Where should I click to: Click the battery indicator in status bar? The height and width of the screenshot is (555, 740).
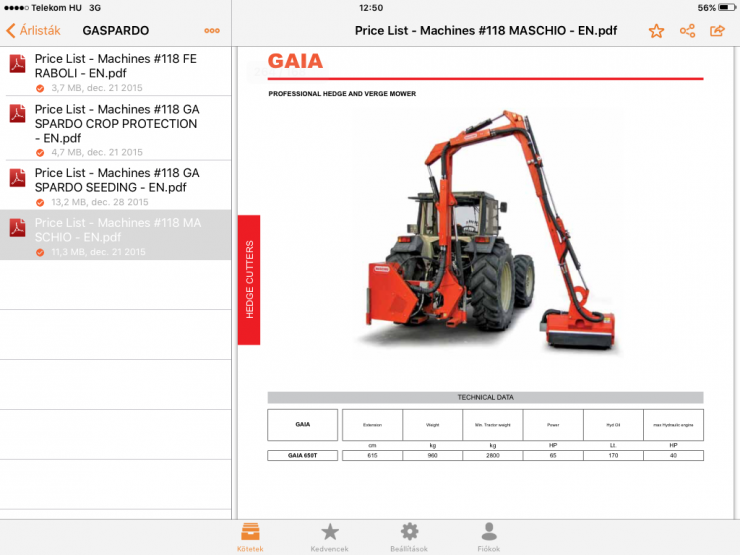tap(726, 8)
